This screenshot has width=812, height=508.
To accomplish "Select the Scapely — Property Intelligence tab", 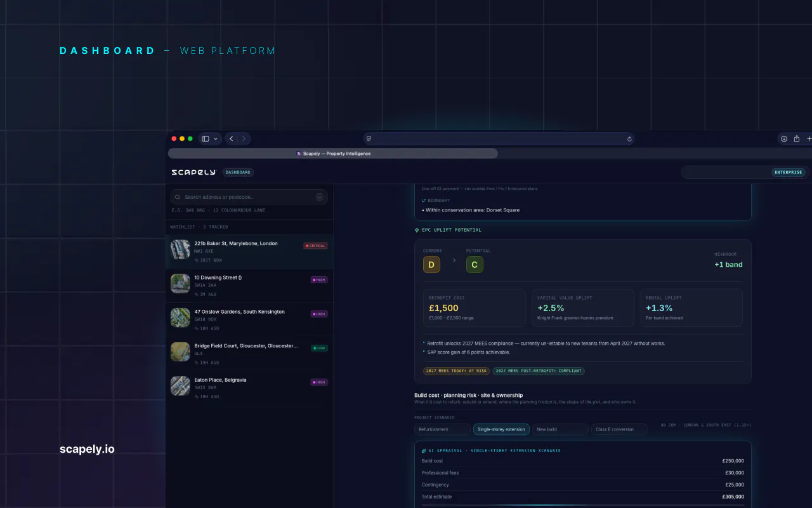I will 333,154.
